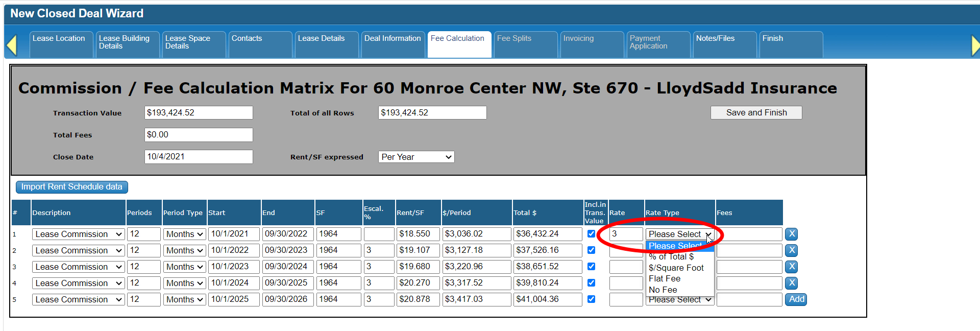Click the left yellow tab scroll arrow
This screenshot has height=331, width=980.
[12, 45]
